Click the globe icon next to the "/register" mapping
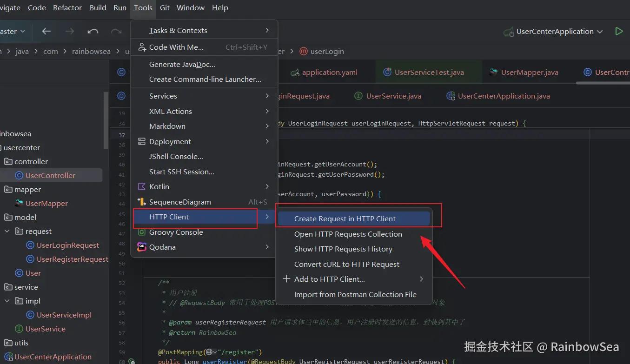The width and height of the screenshot is (630, 364). pos(209,352)
